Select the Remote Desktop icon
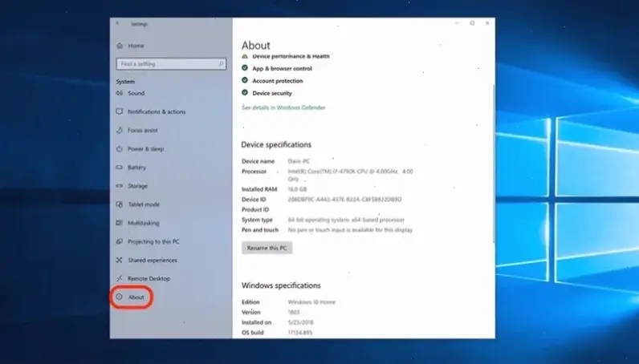The image size is (639, 364). (x=119, y=278)
